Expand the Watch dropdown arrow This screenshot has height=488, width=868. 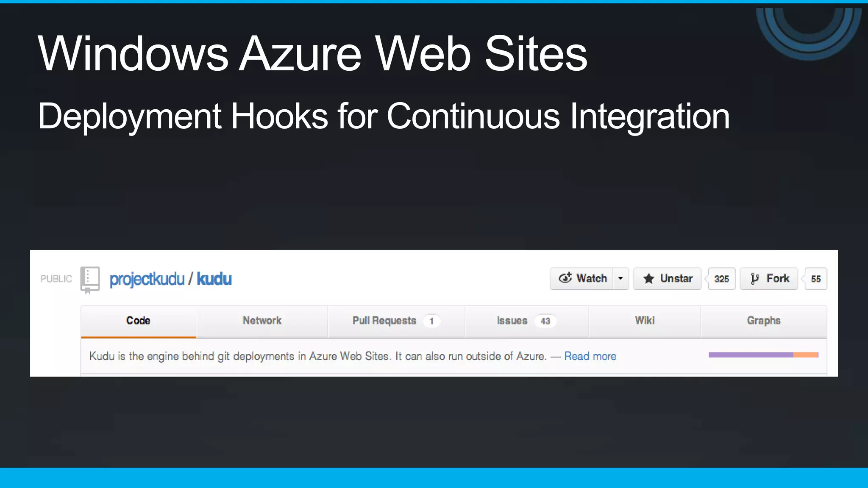(x=620, y=279)
